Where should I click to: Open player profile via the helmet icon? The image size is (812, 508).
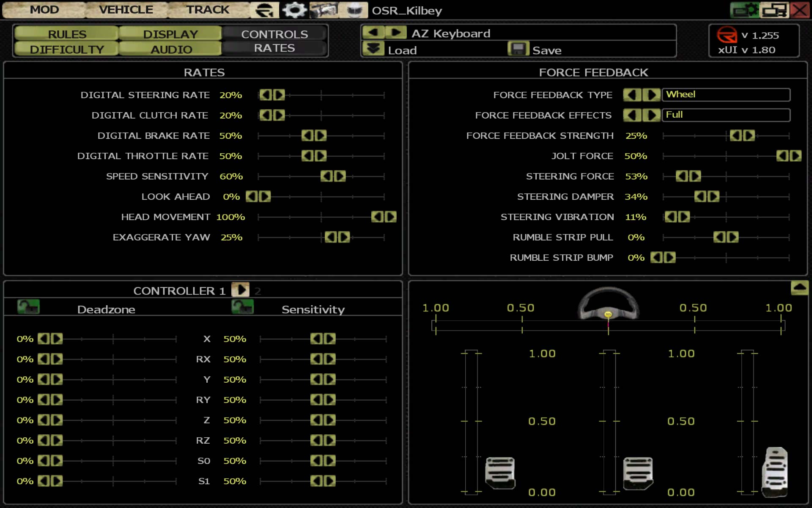[354, 10]
